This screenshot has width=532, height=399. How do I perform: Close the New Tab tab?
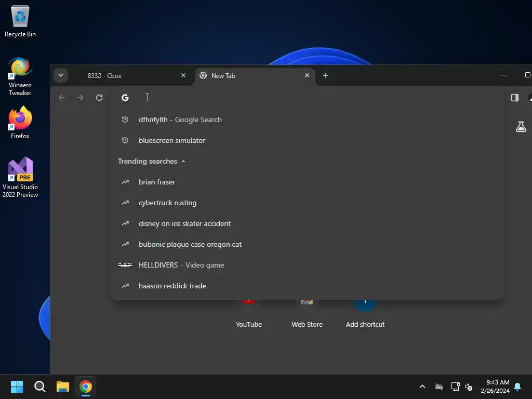point(307,75)
